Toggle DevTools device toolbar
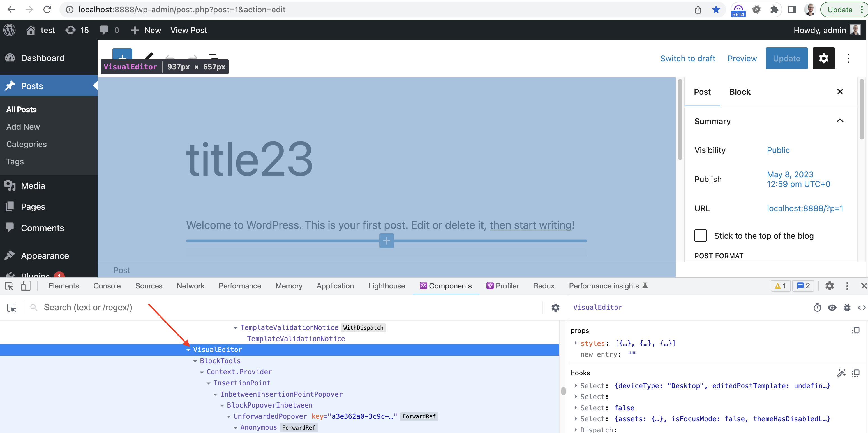 tap(26, 286)
